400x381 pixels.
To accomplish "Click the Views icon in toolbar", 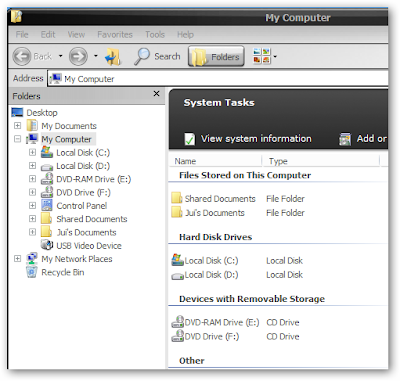I will 261,56.
